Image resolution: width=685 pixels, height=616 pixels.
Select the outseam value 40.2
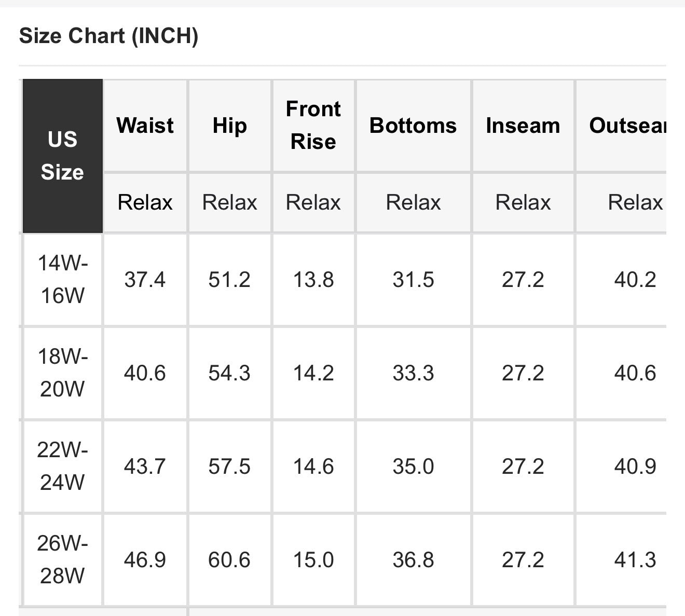[635, 280]
